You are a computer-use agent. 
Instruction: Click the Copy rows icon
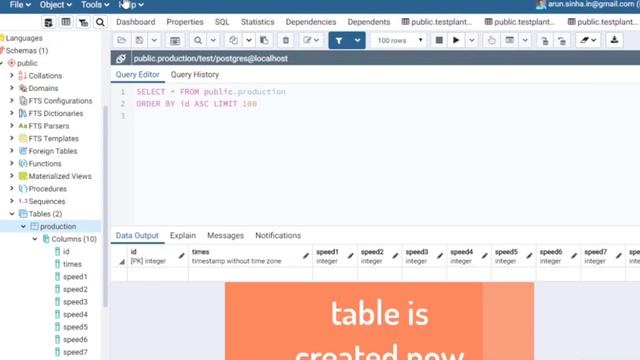coord(233,40)
